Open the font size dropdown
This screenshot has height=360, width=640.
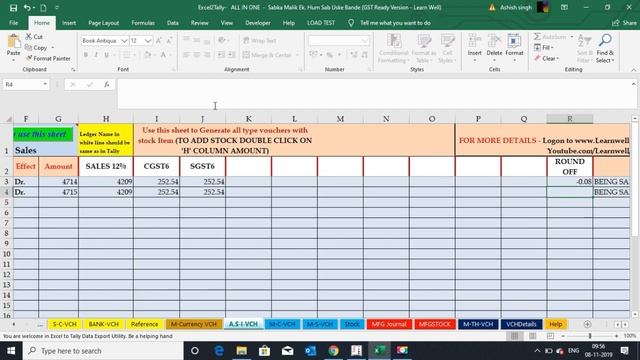(x=148, y=41)
